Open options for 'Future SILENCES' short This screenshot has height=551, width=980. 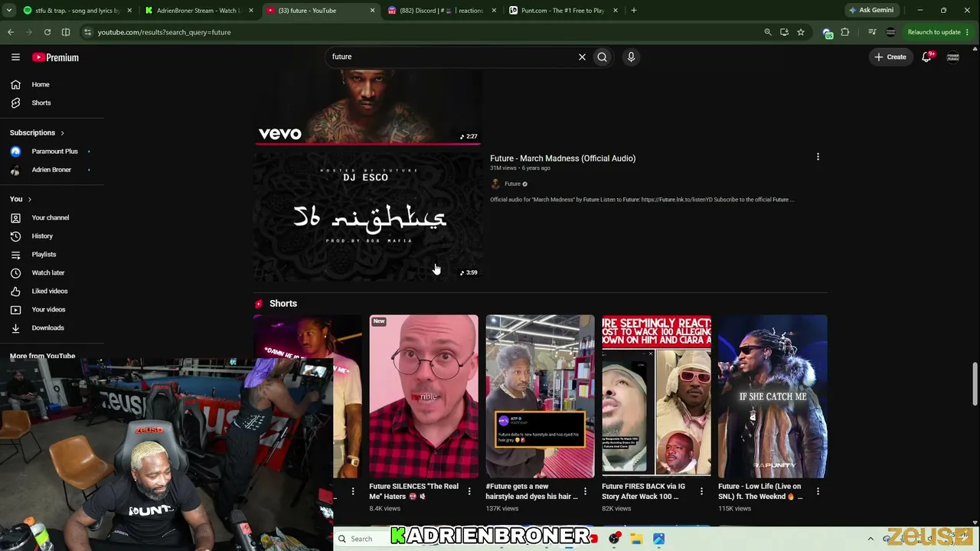469,491
